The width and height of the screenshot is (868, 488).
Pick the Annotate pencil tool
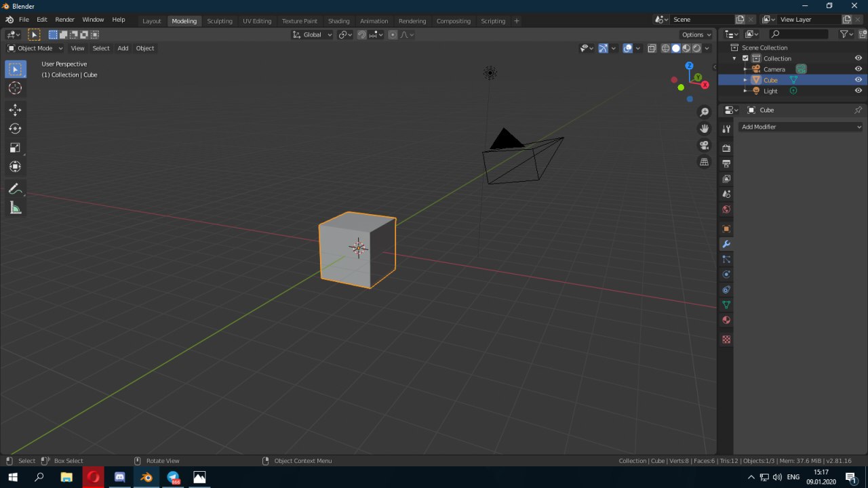[x=15, y=189]
